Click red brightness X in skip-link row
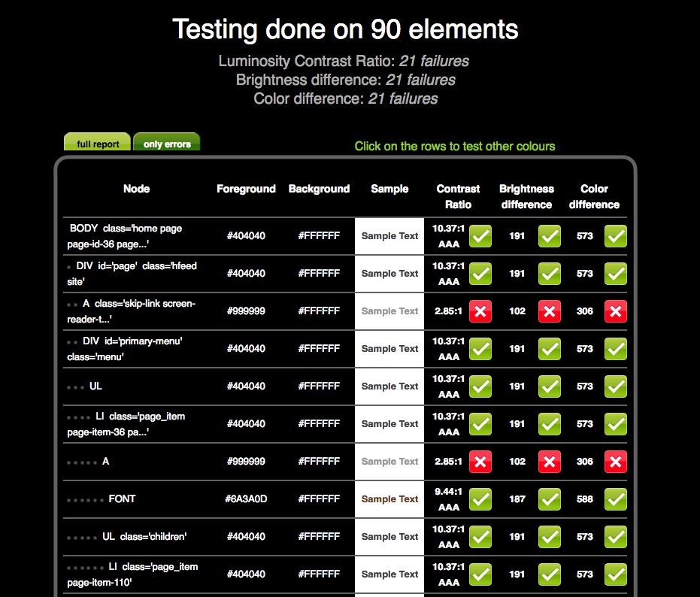 tap(550, 311)
